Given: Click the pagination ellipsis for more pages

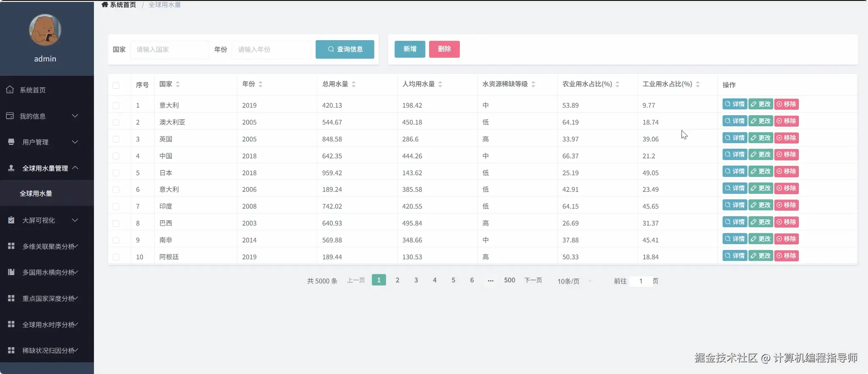Looking at the screenshot, I should 490,280.
